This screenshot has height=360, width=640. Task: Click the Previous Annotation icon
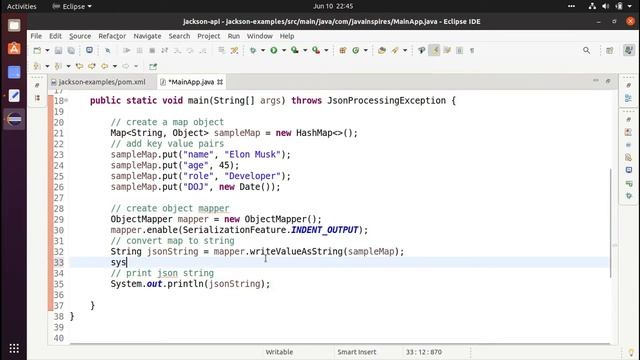point(58,66)
